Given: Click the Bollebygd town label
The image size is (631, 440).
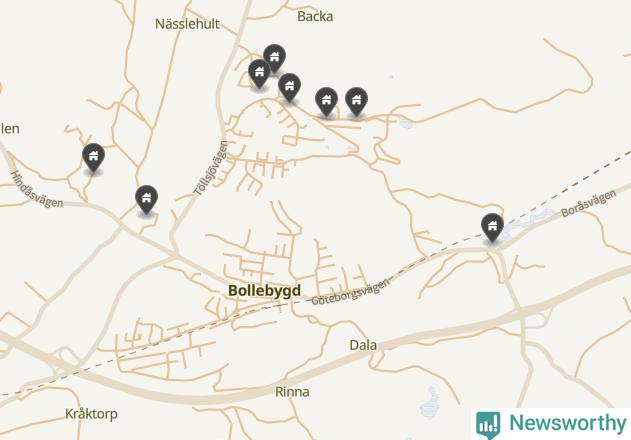Looking at the screenshot, I should 264,290.
